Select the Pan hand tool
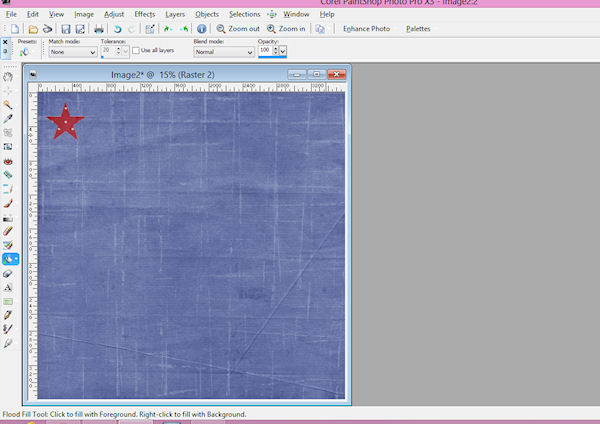Screen dimensions: 600x424 coord(8,77)
